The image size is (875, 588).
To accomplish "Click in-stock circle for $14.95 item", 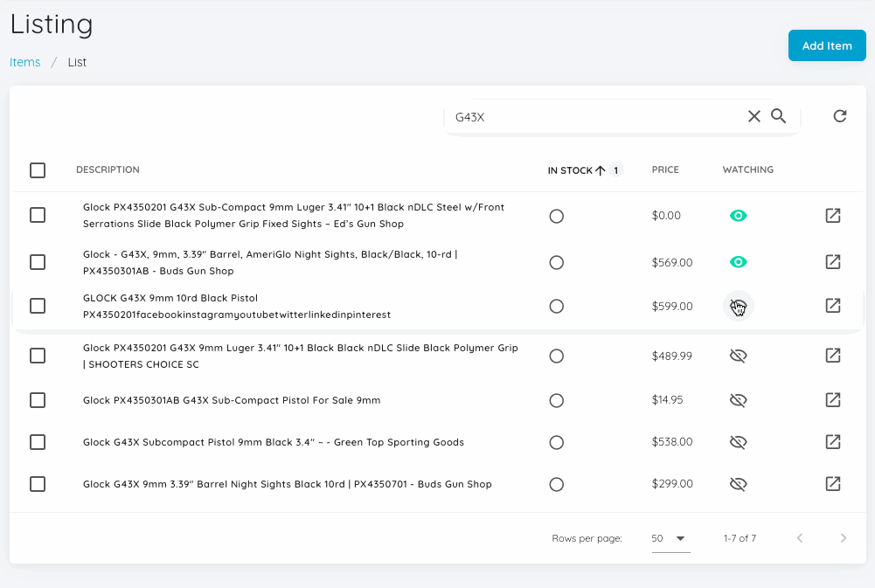I will click(556, 400).
